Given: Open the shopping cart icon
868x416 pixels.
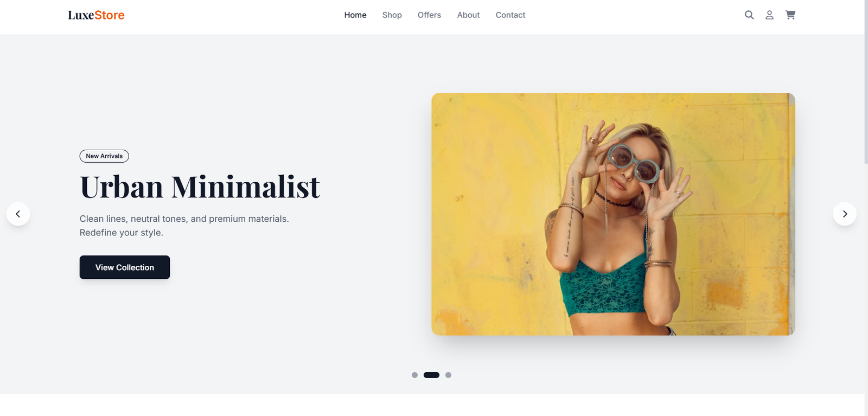Looking at the screenshot, I should [x=790, y=15].
